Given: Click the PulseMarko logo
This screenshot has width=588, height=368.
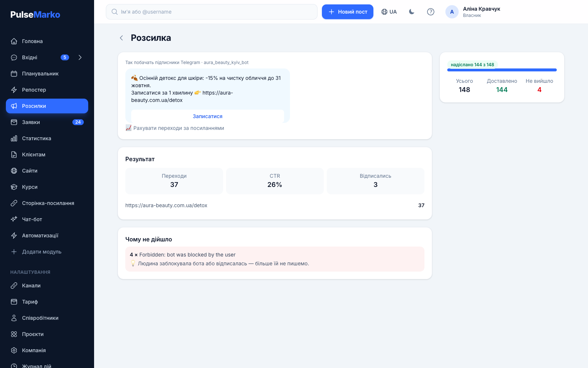Looking at the screenshot, I should coord(35,15).
